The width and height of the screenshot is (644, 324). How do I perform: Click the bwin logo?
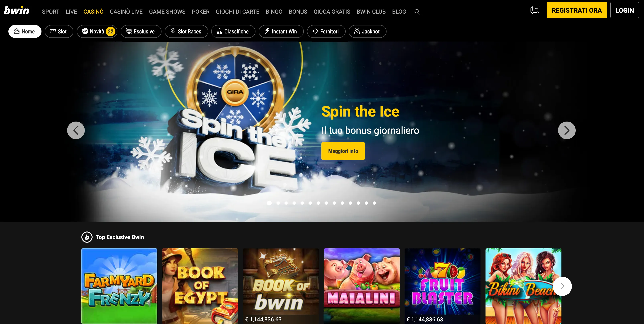16,10
